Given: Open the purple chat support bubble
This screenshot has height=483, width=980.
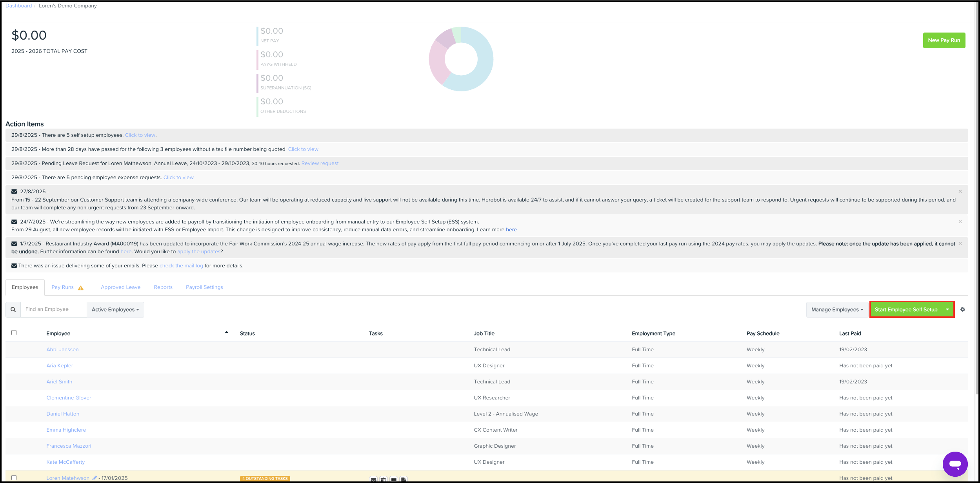Looking at the screenshot, I should 955,464.
